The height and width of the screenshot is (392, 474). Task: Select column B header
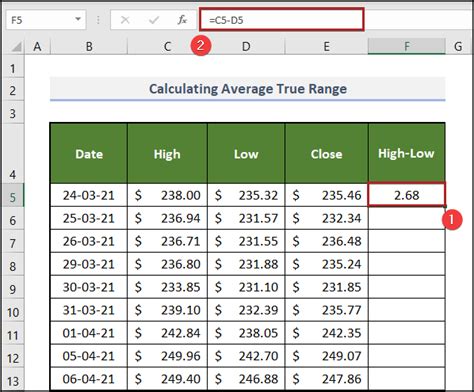[89, 47]
